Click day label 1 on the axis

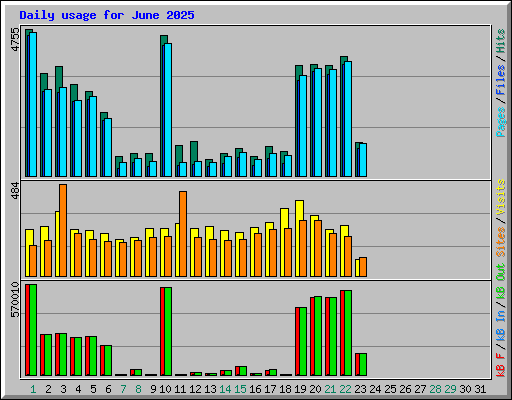(33, 389)
